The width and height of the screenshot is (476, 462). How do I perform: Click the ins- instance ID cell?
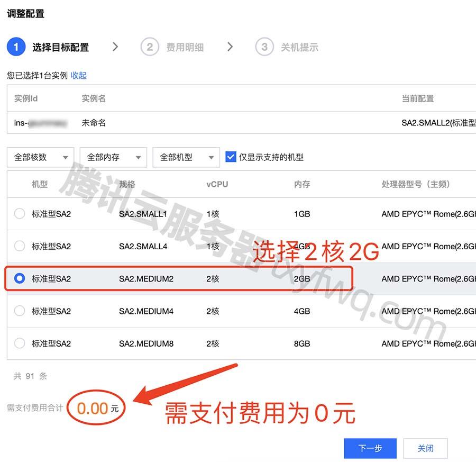click(40, 123)
